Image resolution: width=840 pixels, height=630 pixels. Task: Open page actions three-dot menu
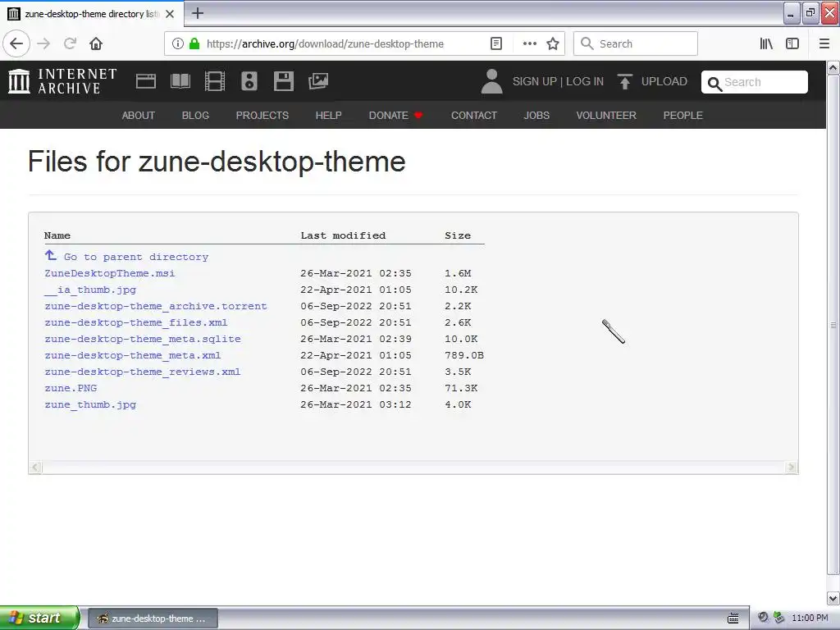pos(529,43)
